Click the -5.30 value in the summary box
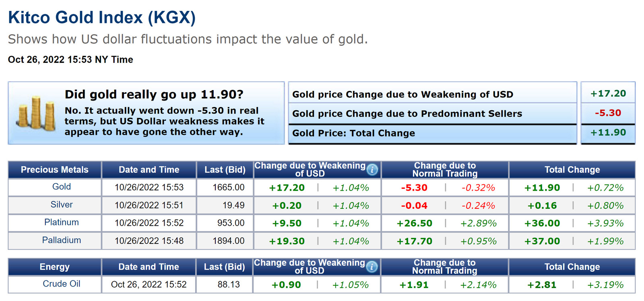 [x=608, y=113]
